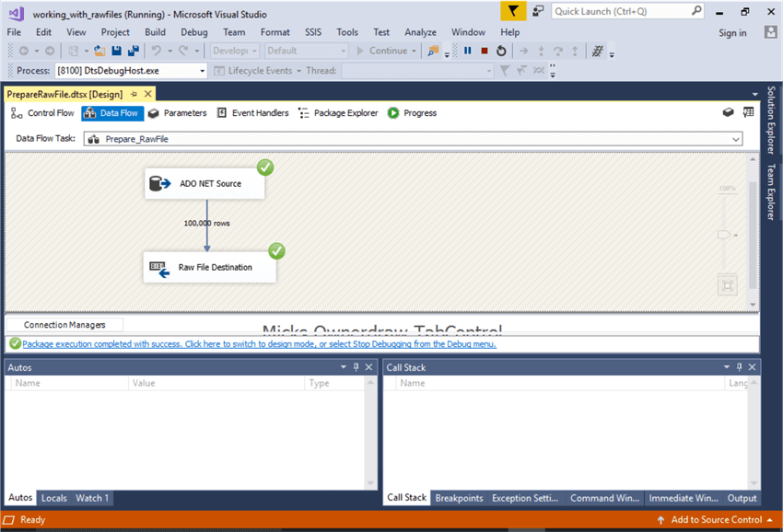Screen dimensions: 783x532
Task: Open the Debug menu
Action: click(x=193, y=32)
